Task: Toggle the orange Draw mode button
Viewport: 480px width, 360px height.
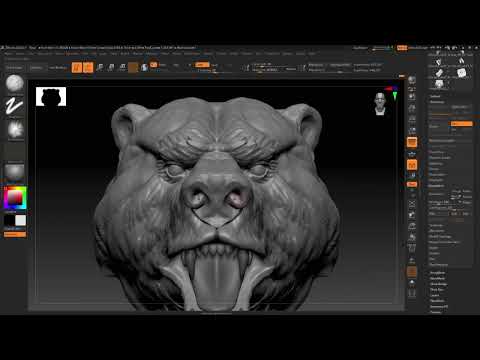Action: (x=88, y=67)
